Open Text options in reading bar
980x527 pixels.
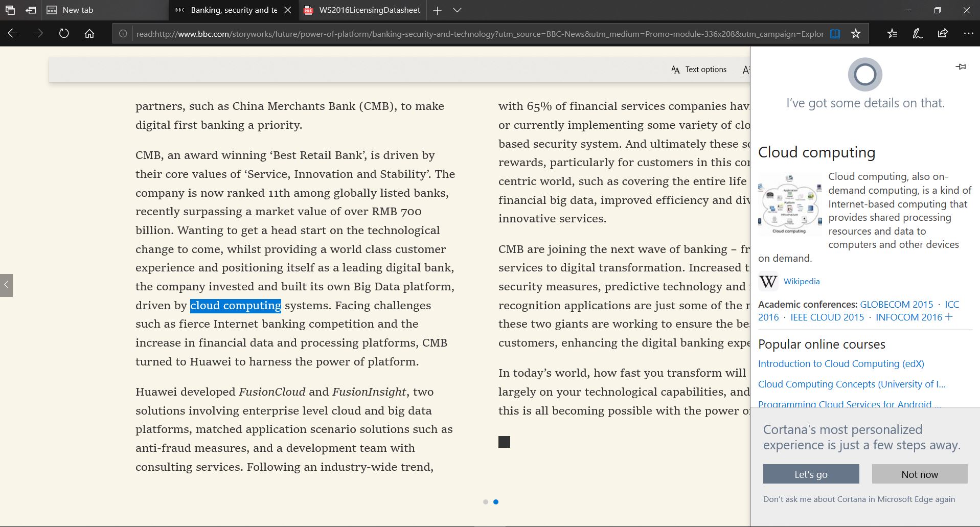(x=699, y=70)
